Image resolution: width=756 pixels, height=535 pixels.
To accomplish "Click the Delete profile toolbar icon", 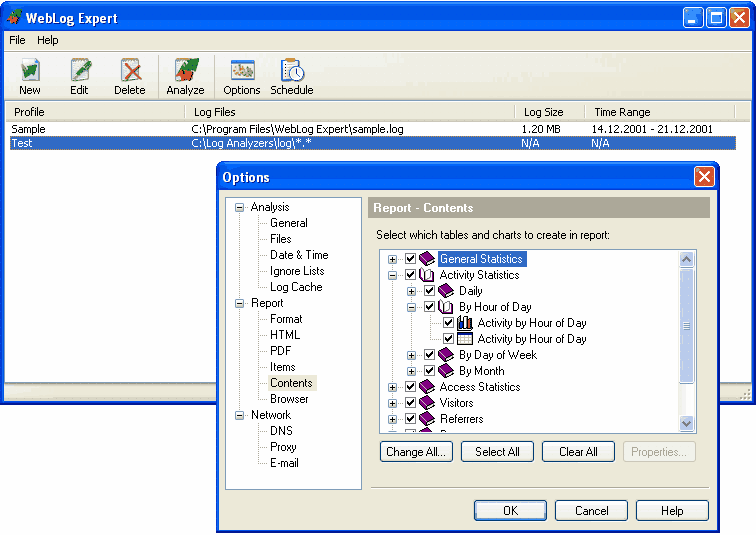I will tap(130, 70).
